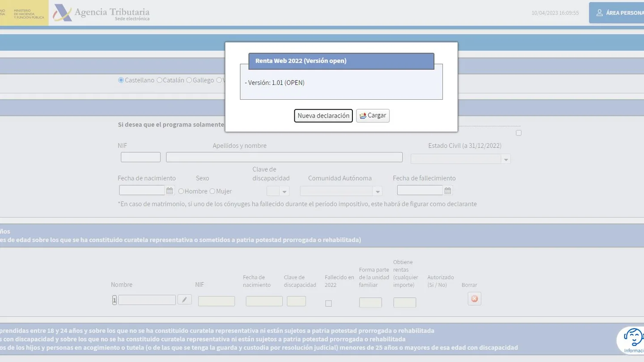Tick the Fallecido en 2022 checkbox

329,303
